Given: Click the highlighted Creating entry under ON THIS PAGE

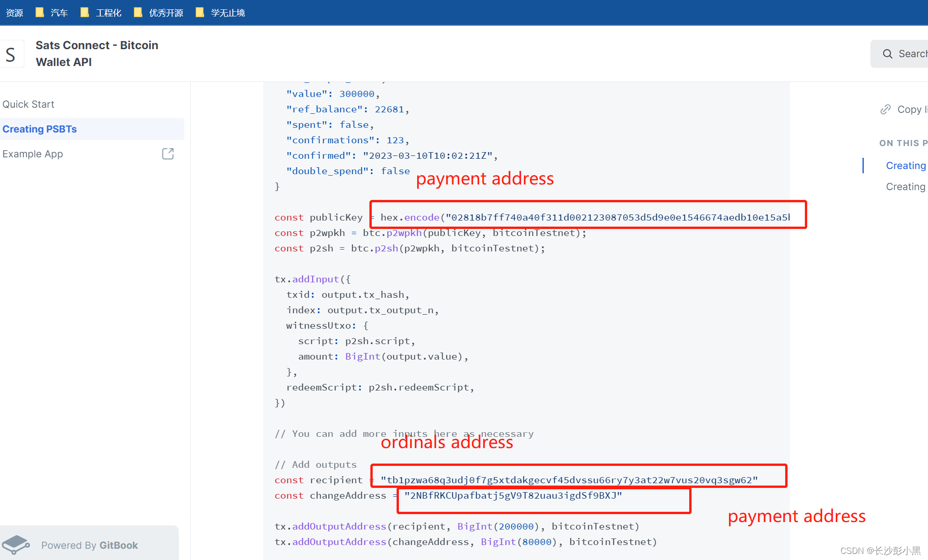Looking at the screenshot, I should pos(906,165).
